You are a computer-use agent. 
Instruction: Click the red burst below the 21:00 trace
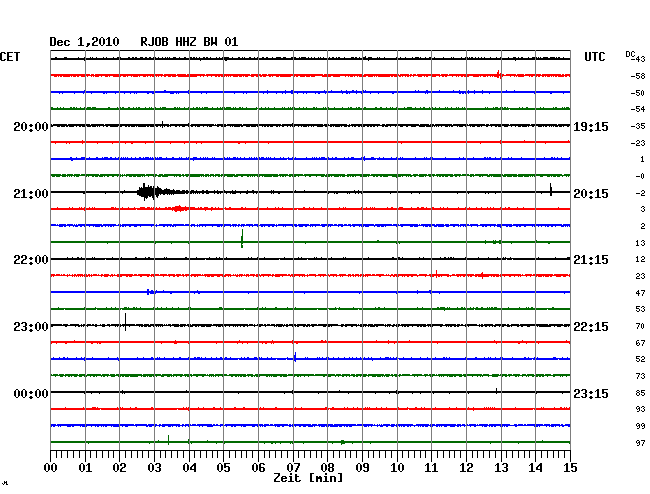179,208
